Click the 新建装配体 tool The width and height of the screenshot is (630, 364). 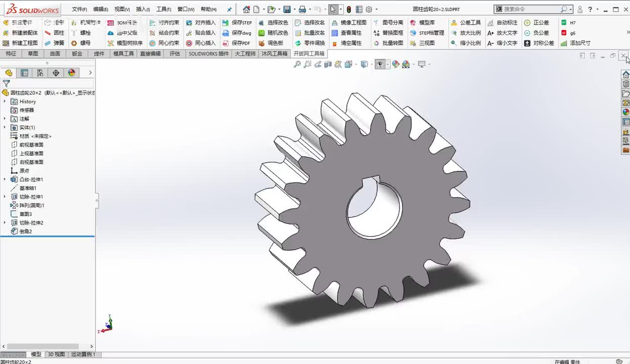tap(20, 33)
